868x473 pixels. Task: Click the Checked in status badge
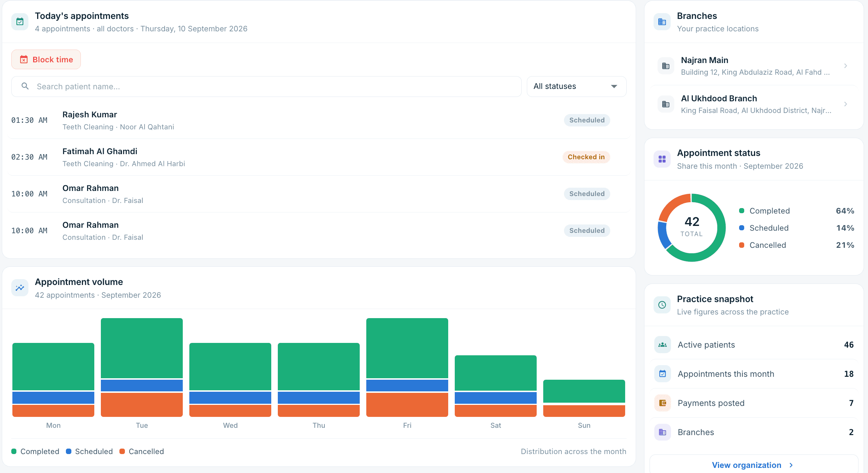(586, 157)
